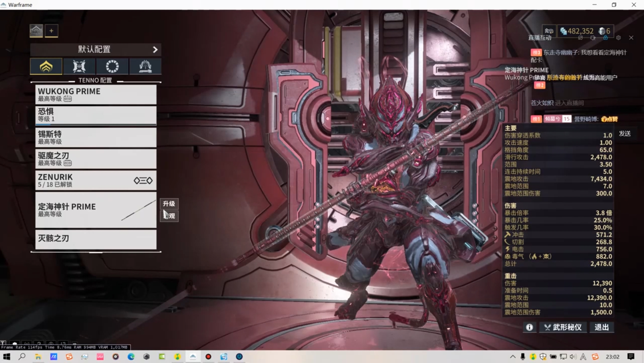Click the 倾慕兮 15 fan badge
The height and width of the screenshot is (363, 644).
(x=558, y=119)
